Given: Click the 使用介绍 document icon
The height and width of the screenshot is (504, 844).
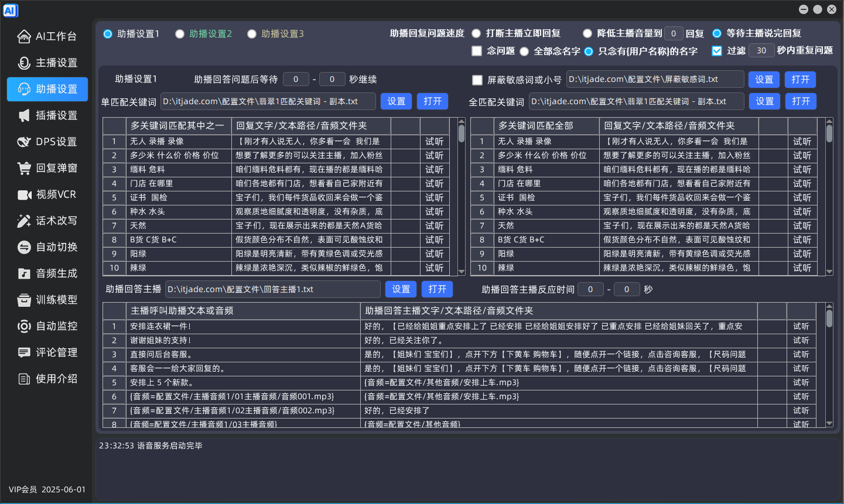Looking at the screenshot, I should [24, 379].
